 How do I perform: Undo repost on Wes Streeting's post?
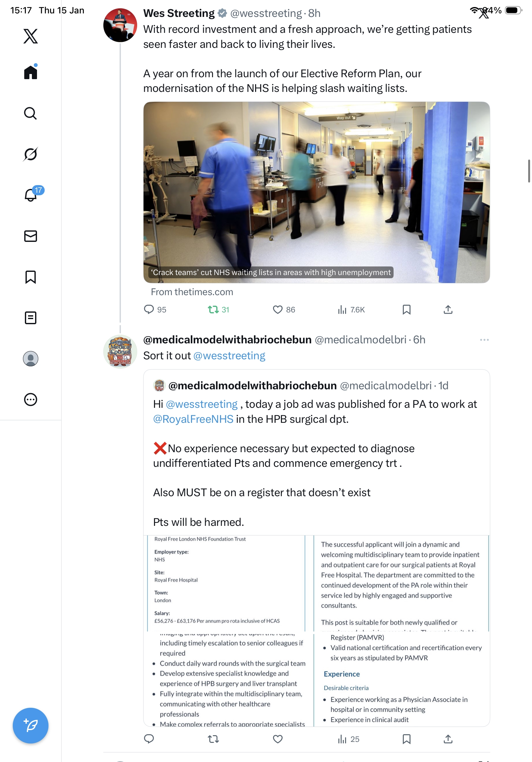click(x=213, y=309)
